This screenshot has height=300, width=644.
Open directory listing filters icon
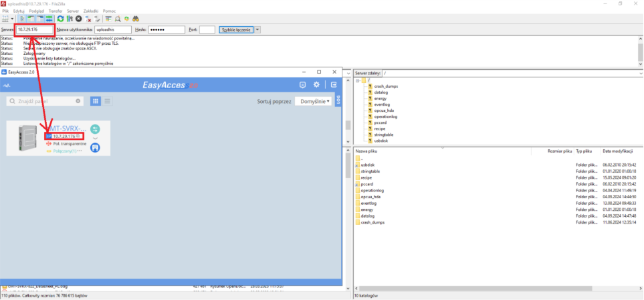(108, 19)
